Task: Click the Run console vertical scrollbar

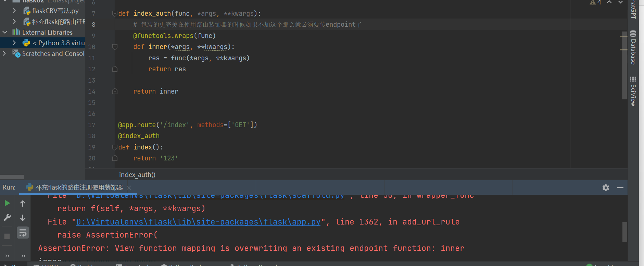Action: (x=625, y=232)
